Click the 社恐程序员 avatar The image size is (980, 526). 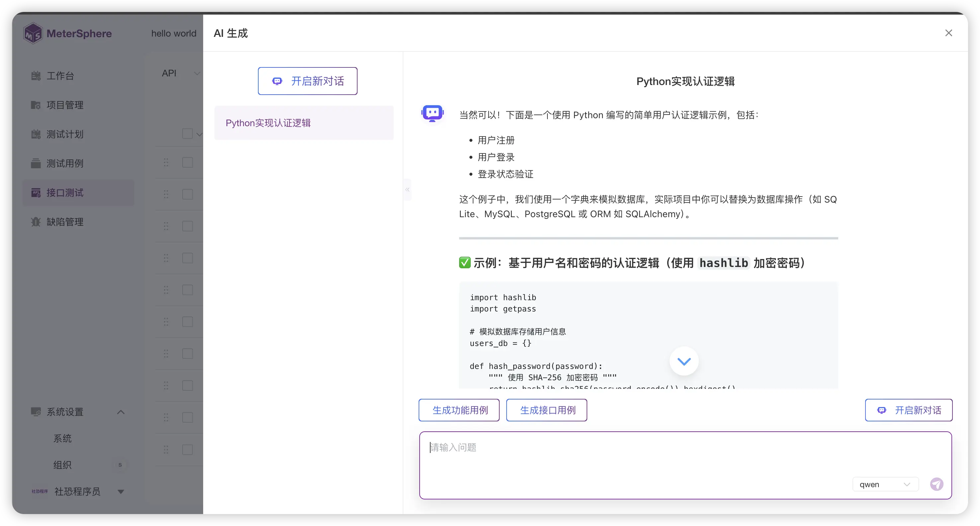[40, 491]
